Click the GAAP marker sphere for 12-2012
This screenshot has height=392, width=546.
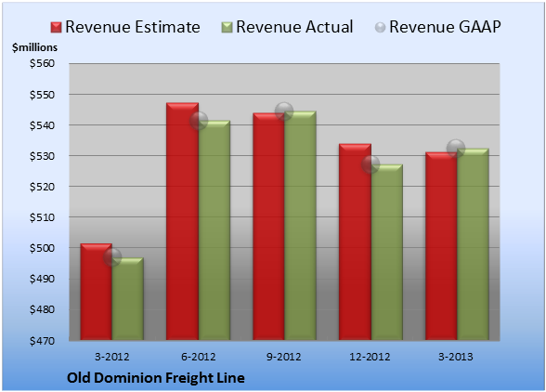click(370, 164)
